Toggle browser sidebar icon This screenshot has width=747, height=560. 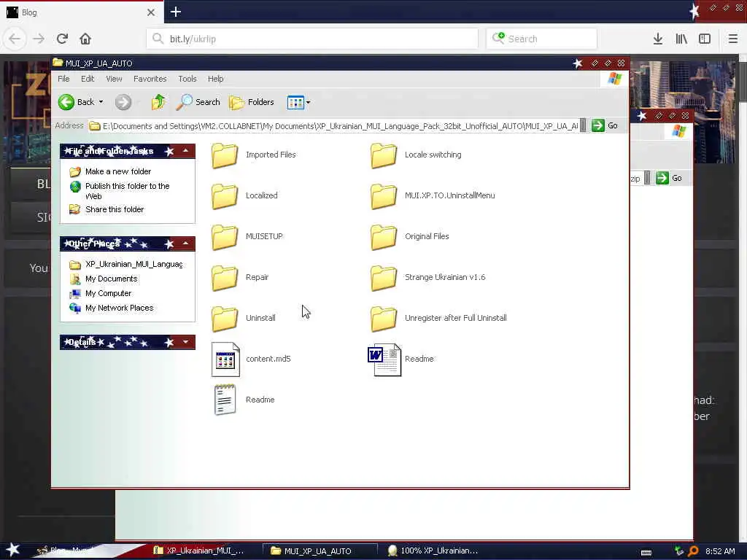click(x=705, y=39)
